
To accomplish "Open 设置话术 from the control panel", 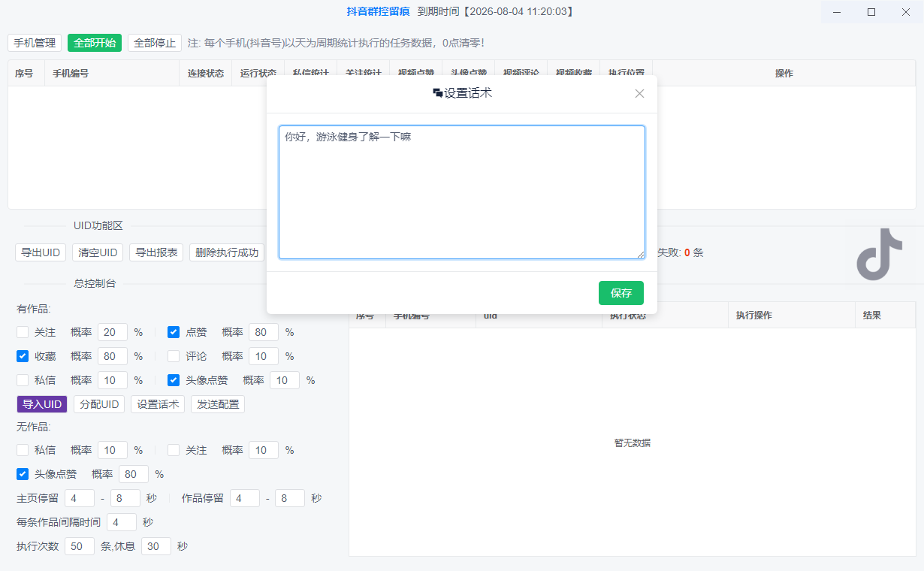I will pos(158,404).
